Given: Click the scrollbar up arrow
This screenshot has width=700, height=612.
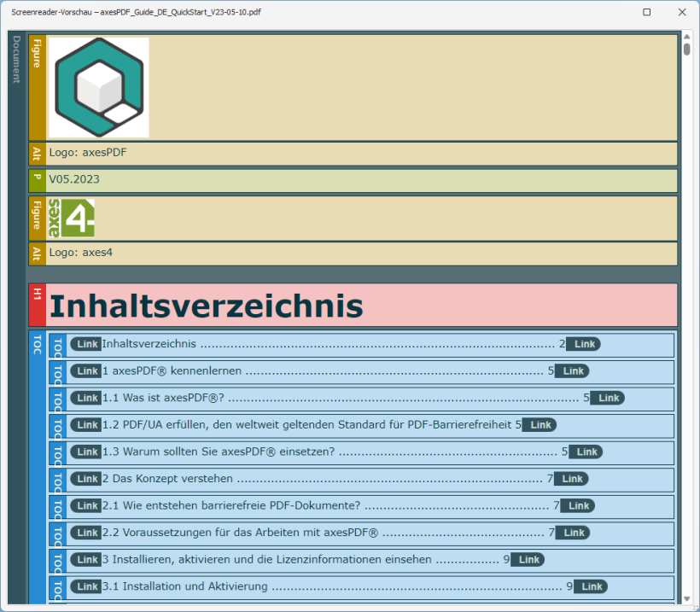Looking at the screenshot, I should click(x=687, y=36).
